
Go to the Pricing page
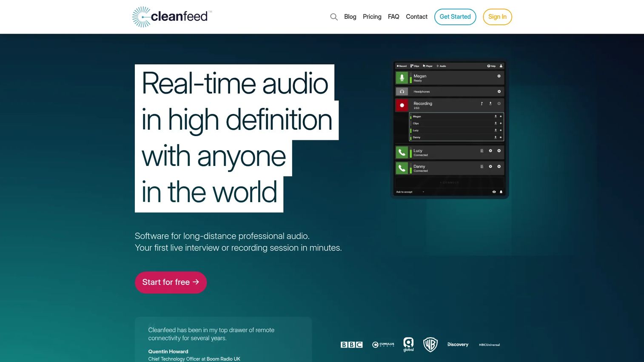coord(372,17)
